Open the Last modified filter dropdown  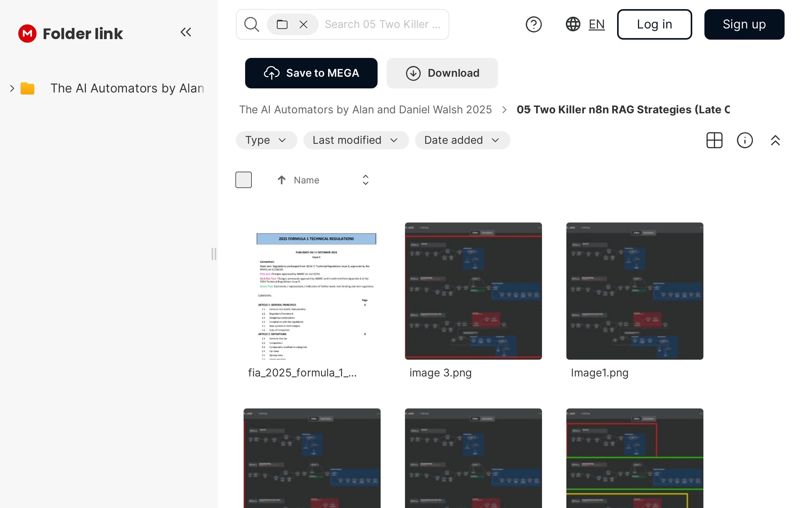(356, 140)
